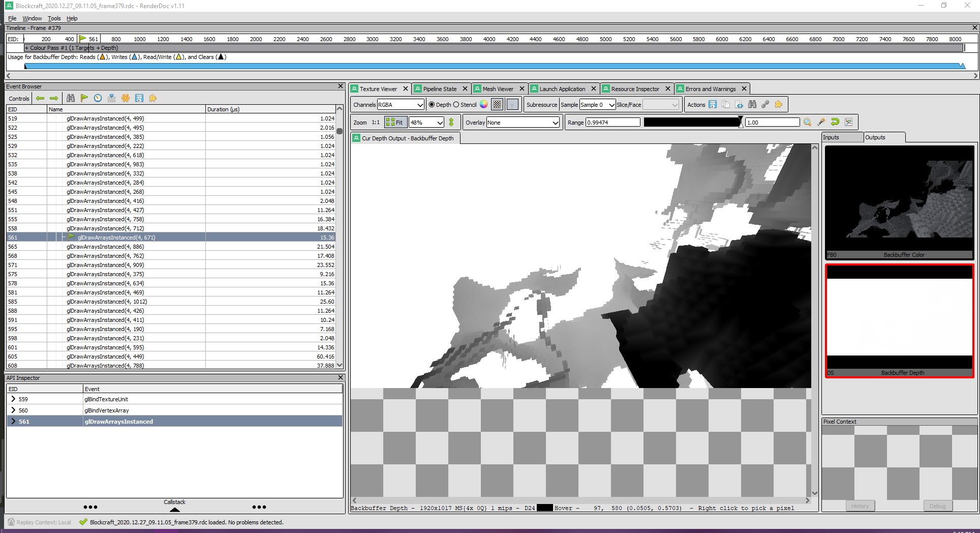The height and width of the screenshot is (533, 980).
Task: Click the clock time-durations icon in Event Browser
Action: 98,98
